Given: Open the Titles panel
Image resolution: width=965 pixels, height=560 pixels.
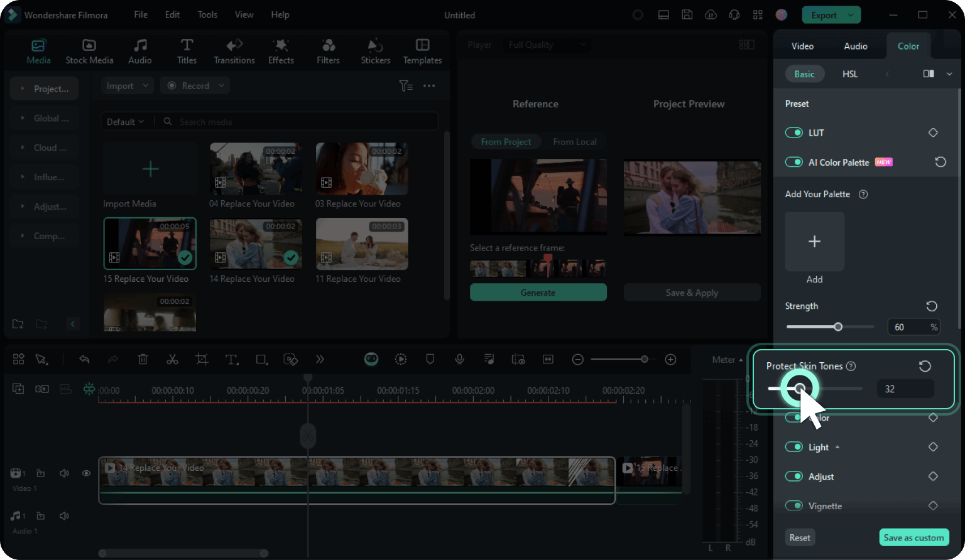Looking at the screenshot, I should pos(187,51).
